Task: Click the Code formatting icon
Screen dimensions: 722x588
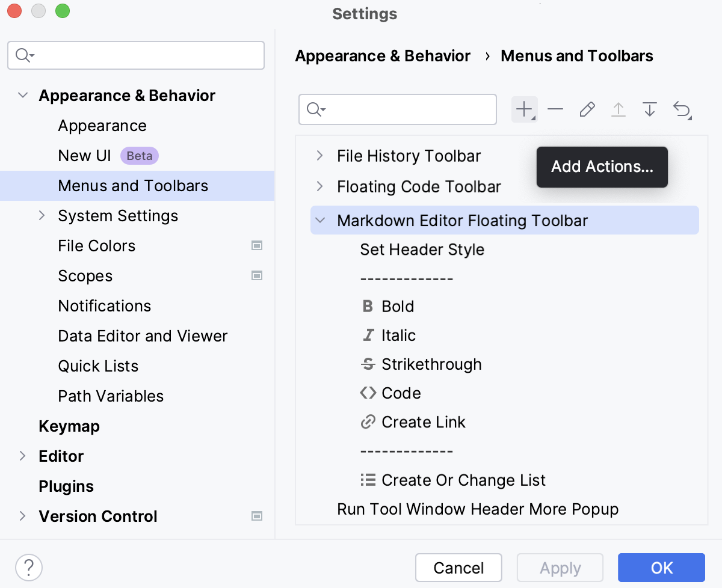Action: (368, 393)
